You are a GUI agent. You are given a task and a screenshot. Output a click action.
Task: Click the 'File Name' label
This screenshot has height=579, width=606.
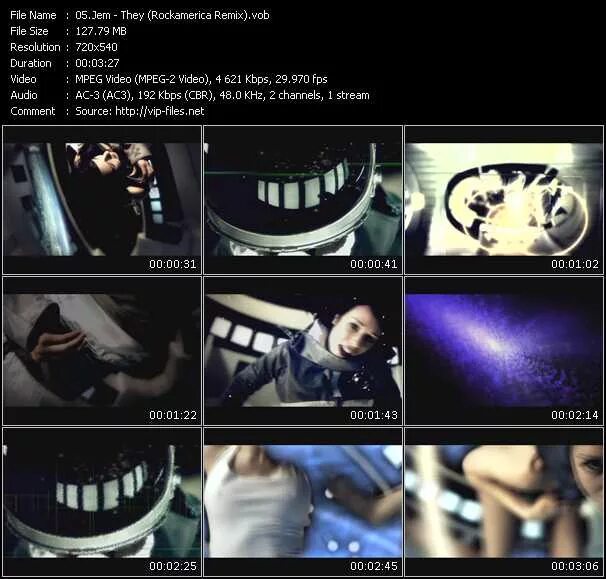(x=33, y=15)
